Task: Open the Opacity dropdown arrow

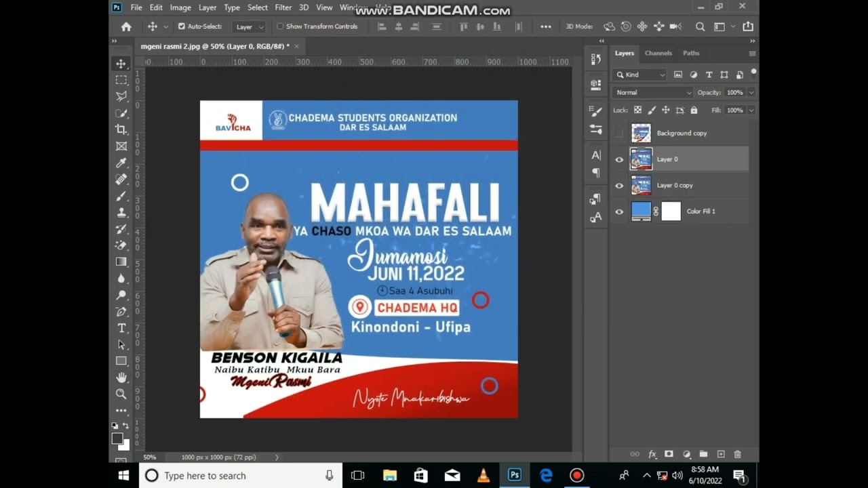Action: pos(751,92)
